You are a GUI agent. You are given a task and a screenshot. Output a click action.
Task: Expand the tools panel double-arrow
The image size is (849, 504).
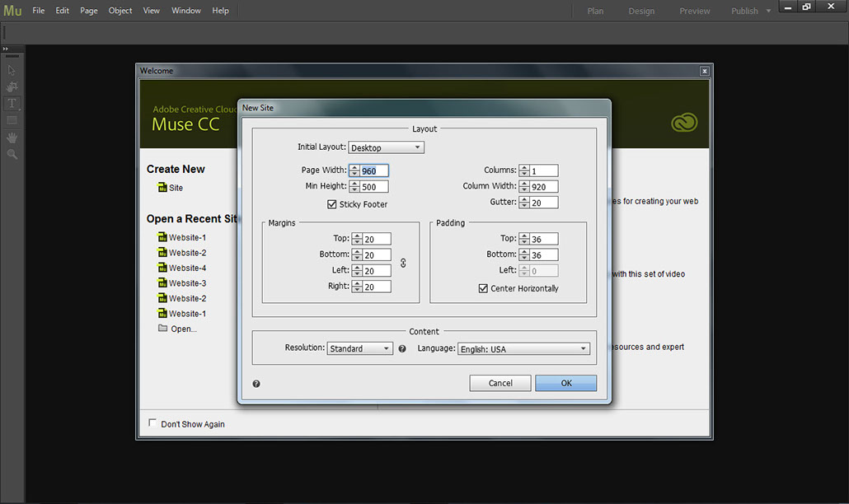[6, 49]
